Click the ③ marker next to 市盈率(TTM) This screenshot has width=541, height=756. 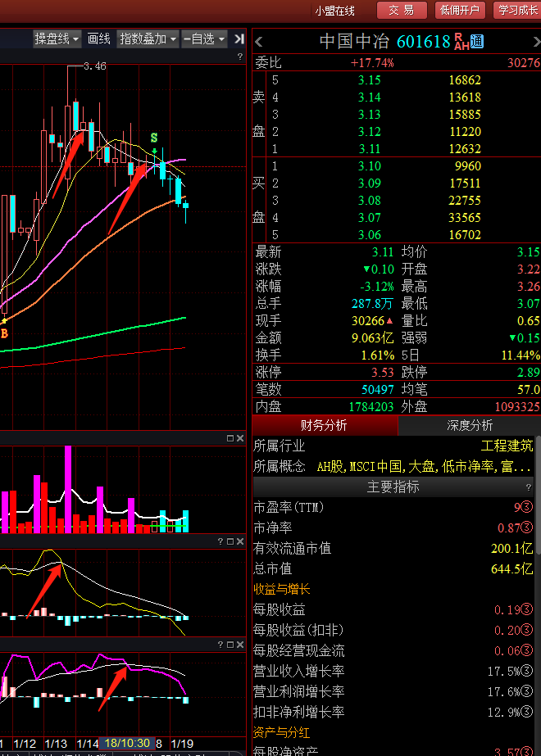[x=527, y=507]
